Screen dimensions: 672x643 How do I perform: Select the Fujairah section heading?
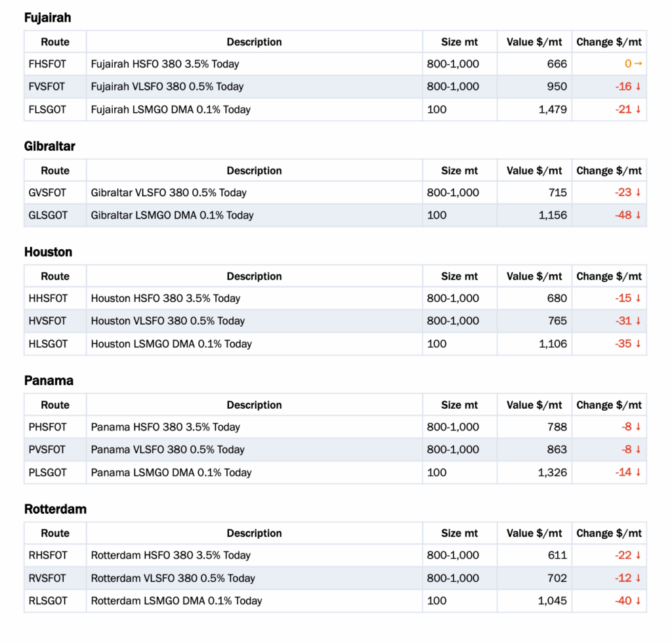[x=47, y=18]
